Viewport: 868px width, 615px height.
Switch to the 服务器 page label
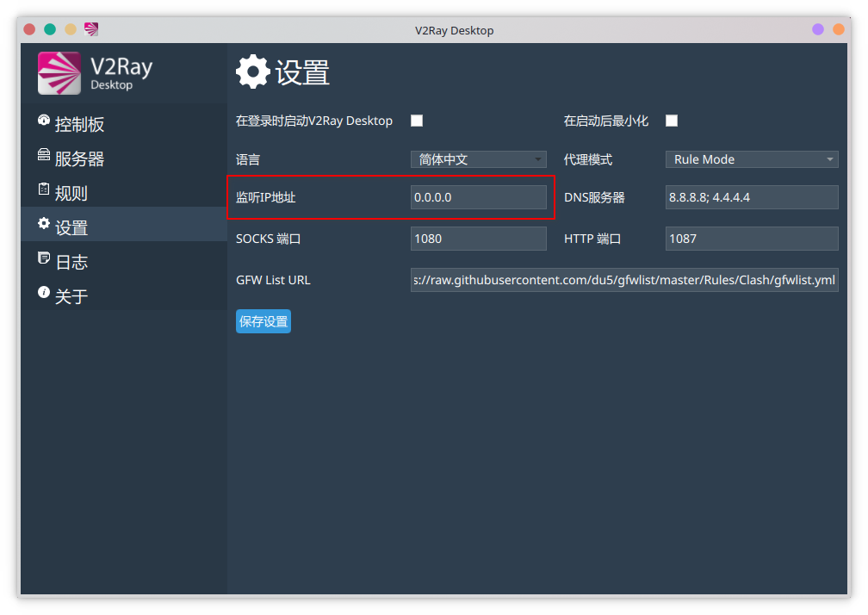pyautogui.click(x=79, y=158)
